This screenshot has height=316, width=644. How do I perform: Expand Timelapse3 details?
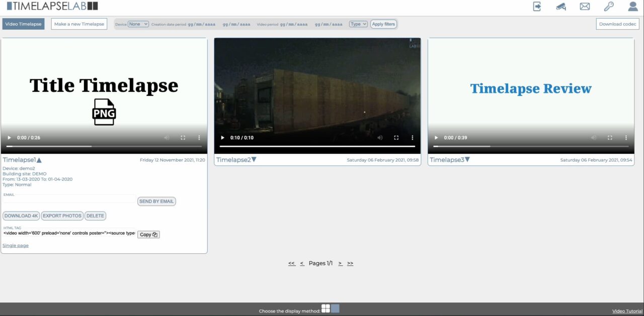pyautogui.click(x=467, y=160)
